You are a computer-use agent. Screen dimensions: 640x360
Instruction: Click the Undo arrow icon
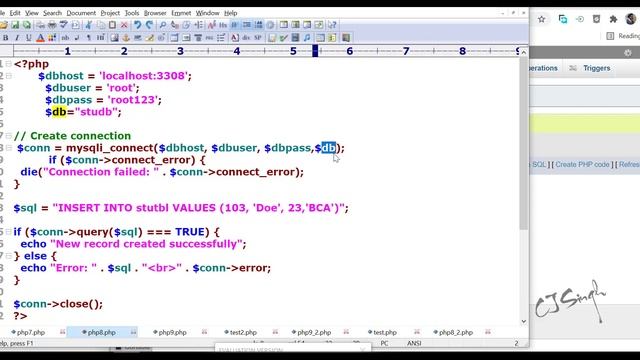click(138, 25)
